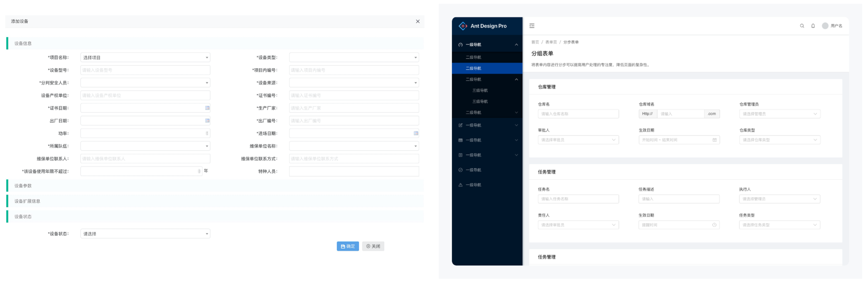Open the 请选择仓库类型 dropdown

point(780,140)
